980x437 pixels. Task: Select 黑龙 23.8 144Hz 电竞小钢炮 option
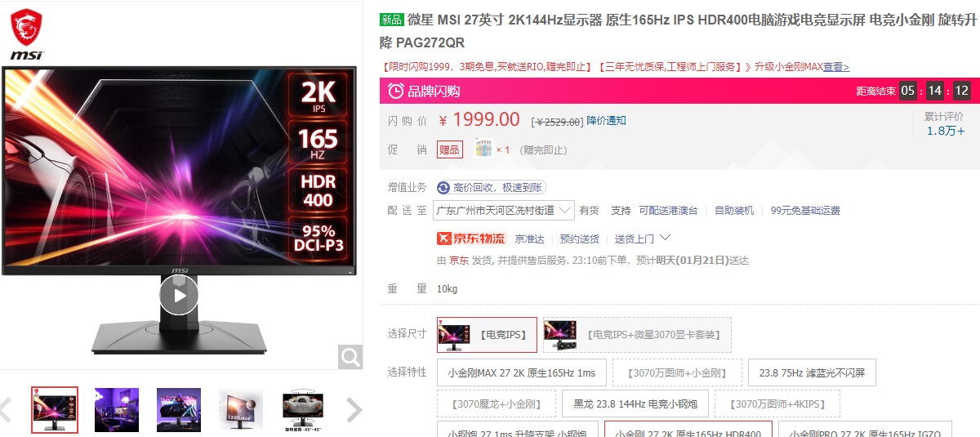pyautogui.click(x=635, y=404)
